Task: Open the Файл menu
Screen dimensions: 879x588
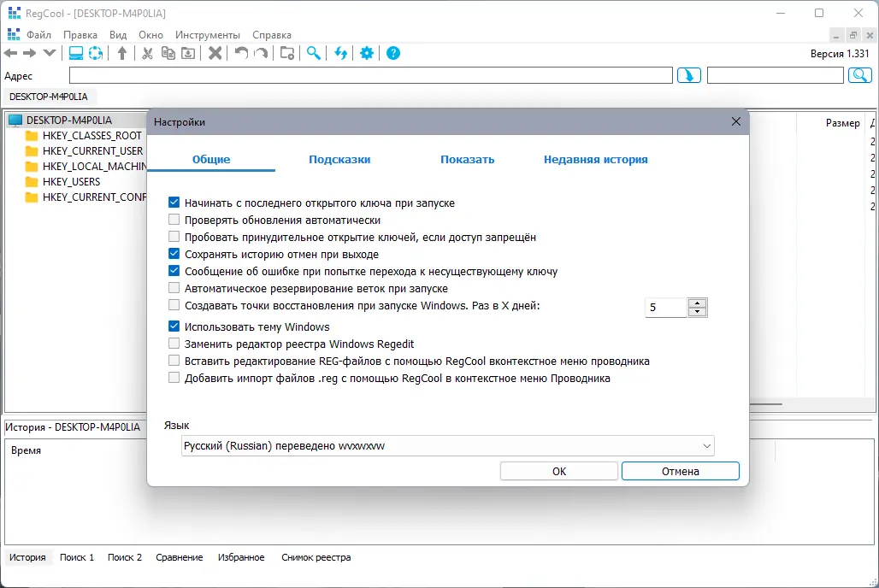Action: coord(38,35)
